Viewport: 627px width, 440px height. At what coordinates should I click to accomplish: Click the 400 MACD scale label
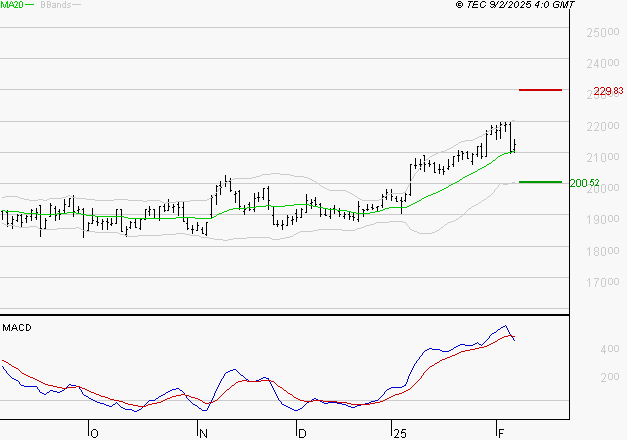pos(610,349)
